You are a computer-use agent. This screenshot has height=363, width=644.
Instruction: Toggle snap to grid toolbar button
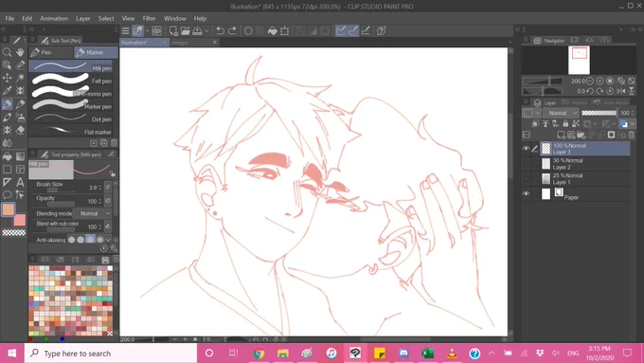(366, 31)
